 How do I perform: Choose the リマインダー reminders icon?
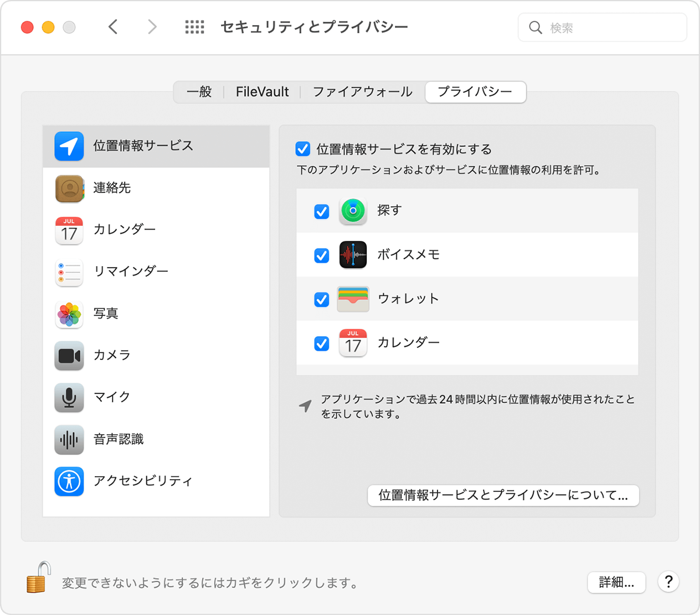tap(69, 272)
